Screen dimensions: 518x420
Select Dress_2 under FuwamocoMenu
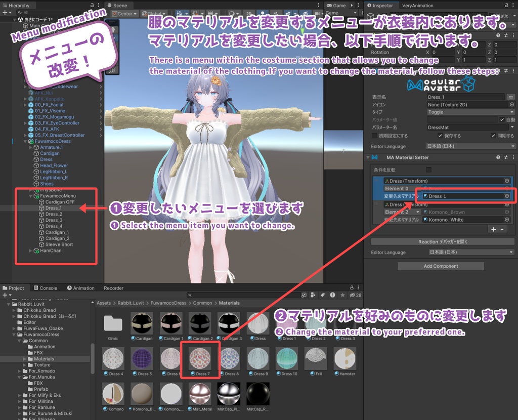pos(54,214)
